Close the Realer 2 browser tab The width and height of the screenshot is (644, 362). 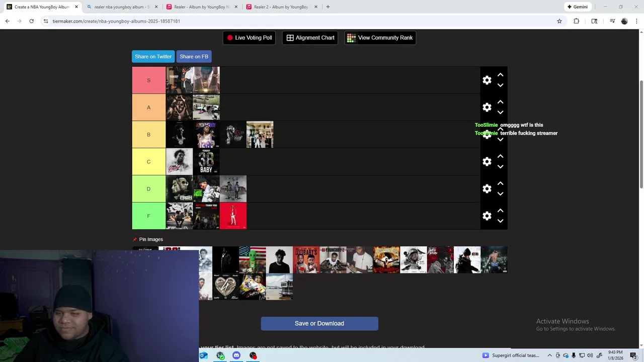(x=315, y=7)
